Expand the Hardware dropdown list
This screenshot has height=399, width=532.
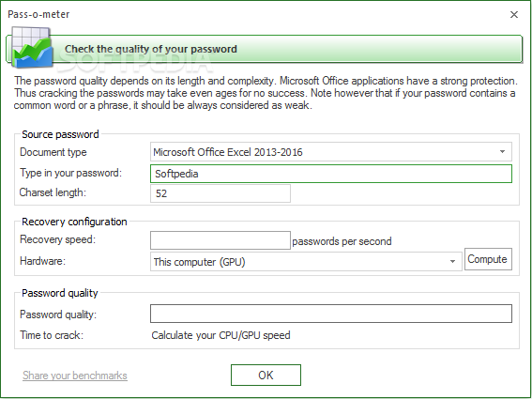point(306,262)
